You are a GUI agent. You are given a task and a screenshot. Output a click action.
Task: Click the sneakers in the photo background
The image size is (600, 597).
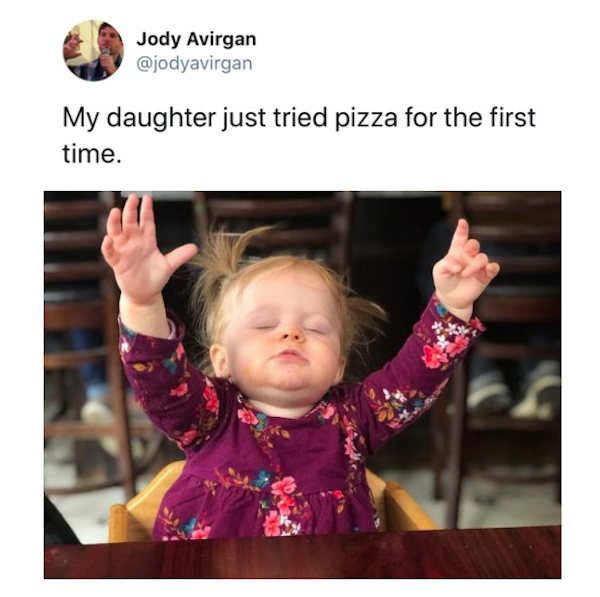513,390
